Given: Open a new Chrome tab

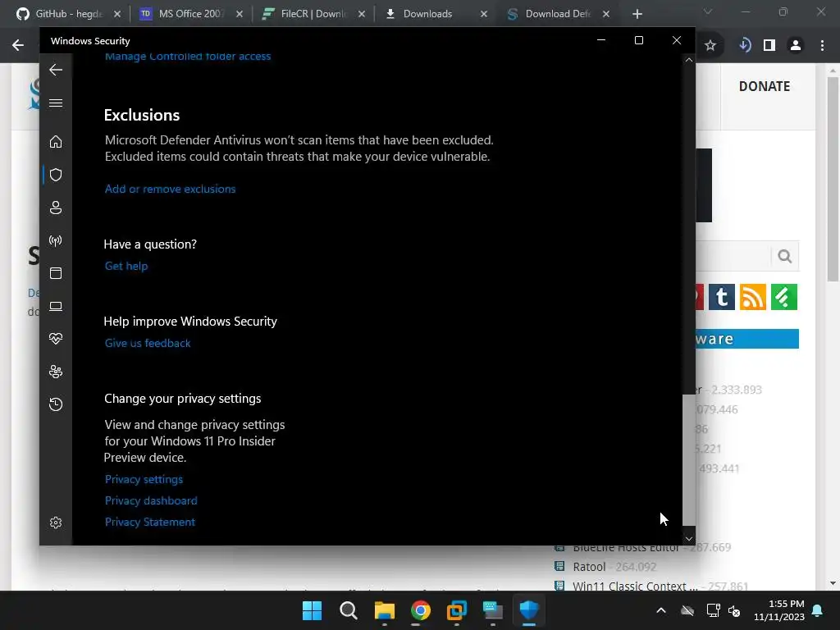Looking at the screenshot, I should pos(637,14).
